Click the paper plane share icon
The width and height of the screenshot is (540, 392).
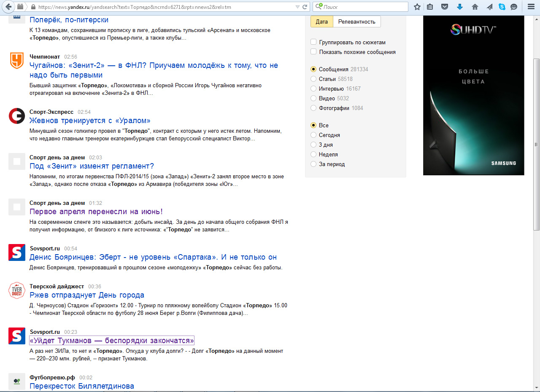pyautogui.click(x=489, y=7)
